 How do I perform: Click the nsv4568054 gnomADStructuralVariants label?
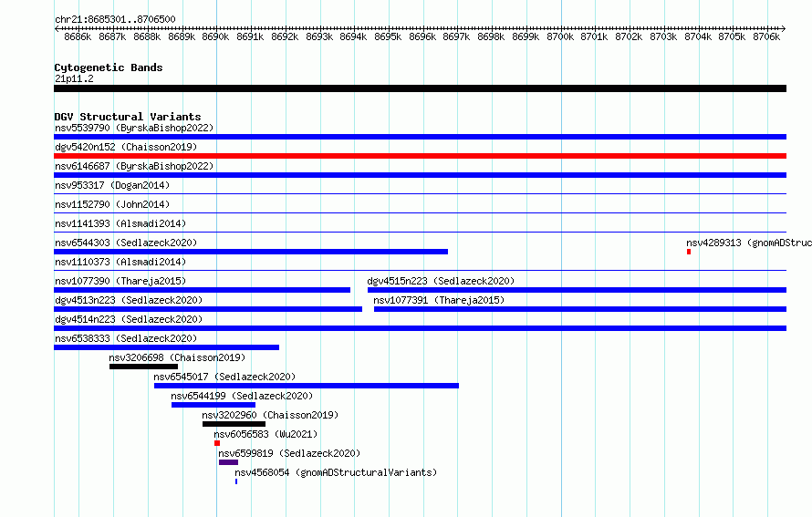coord(336,472)
